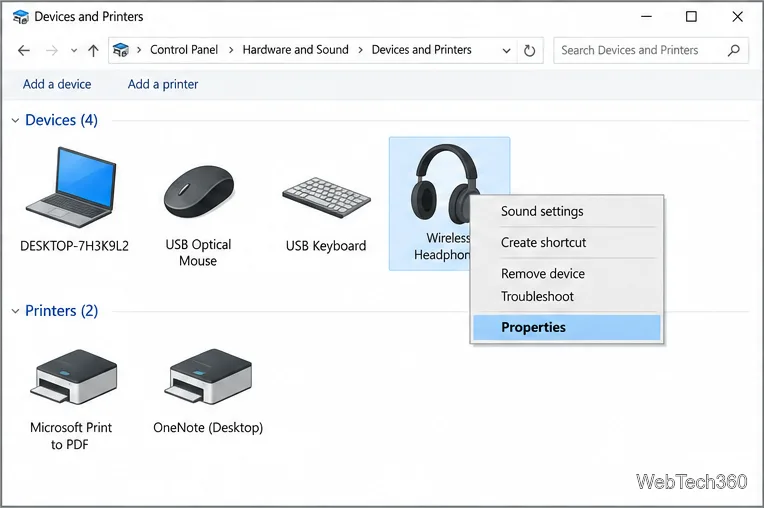Go to Hardware and Sound breadcrumb
This screenshot has height=508, width=764.
pyautogui.click(x=295, y=50)
